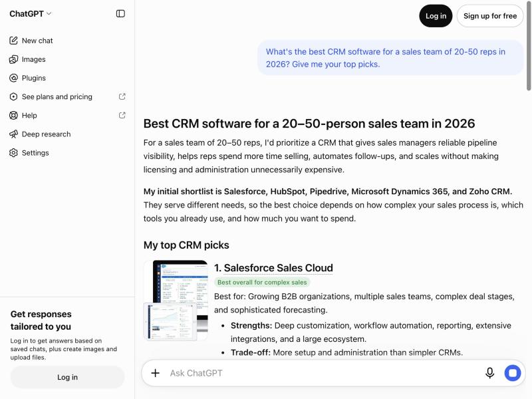Click the Deep research telescope icon
The height and width of the screenshot is (399, 532).
(x=13, y=134)
